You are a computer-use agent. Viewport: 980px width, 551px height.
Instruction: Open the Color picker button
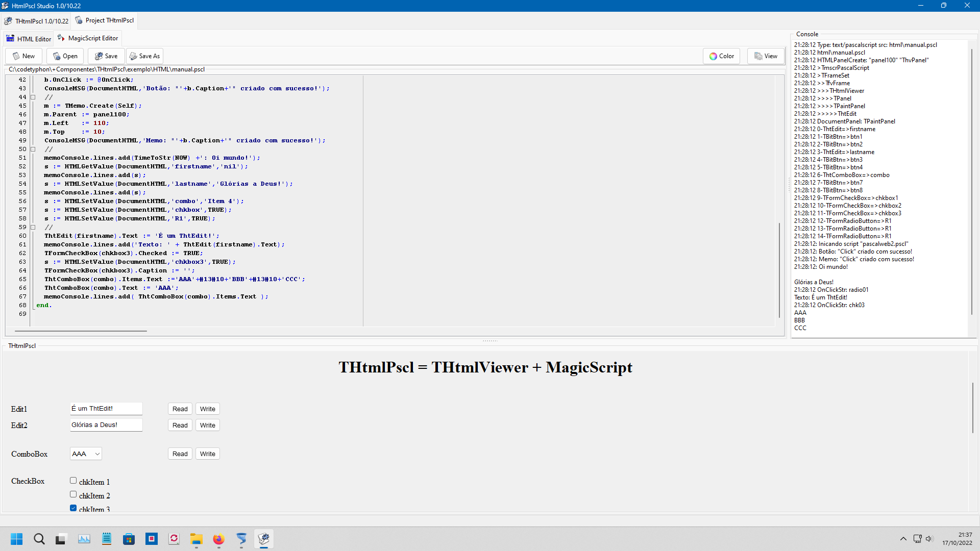pos(722,56)
